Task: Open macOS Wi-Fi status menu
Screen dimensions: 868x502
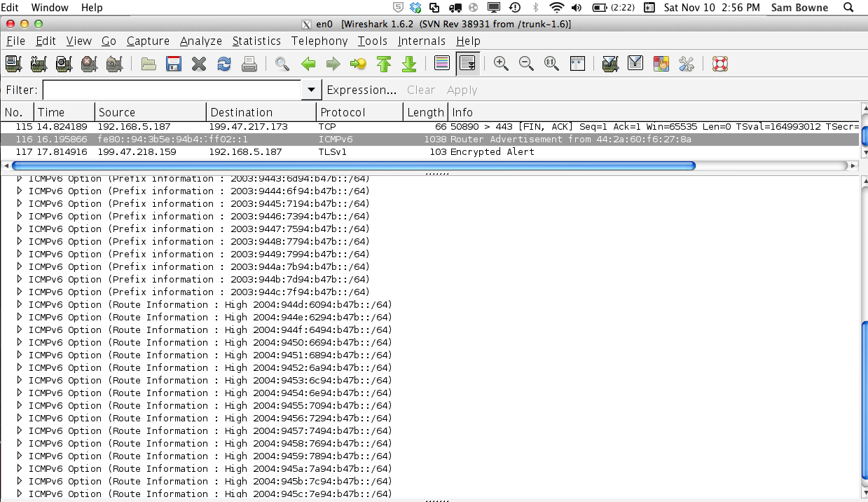Action: click(557, 8)
